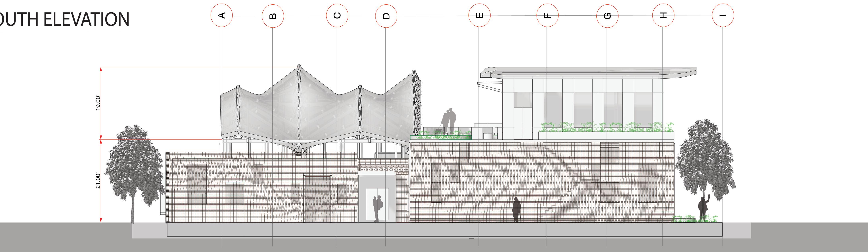
Task: Click grid bubble F marker
Action: coord(548,15)
